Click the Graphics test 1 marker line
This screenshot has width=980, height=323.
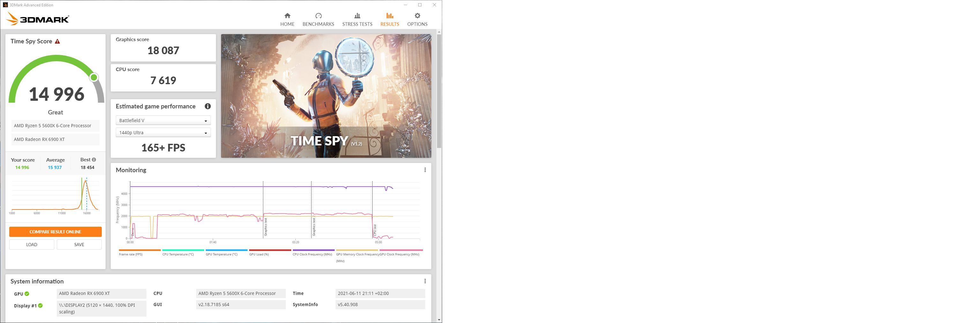pyautogui.click(x=263, y=210)
